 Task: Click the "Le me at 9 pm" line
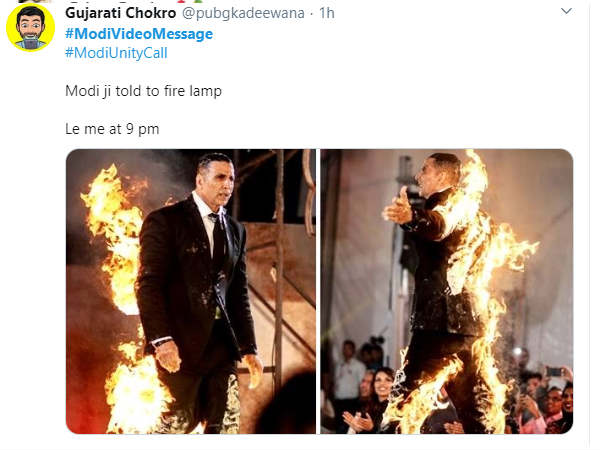[x=112, y=129]
